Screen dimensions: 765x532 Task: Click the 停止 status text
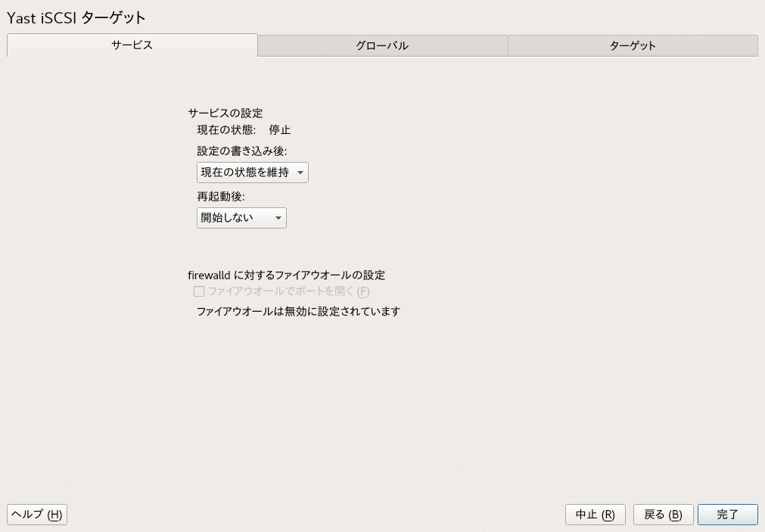[x=279, y=130]
